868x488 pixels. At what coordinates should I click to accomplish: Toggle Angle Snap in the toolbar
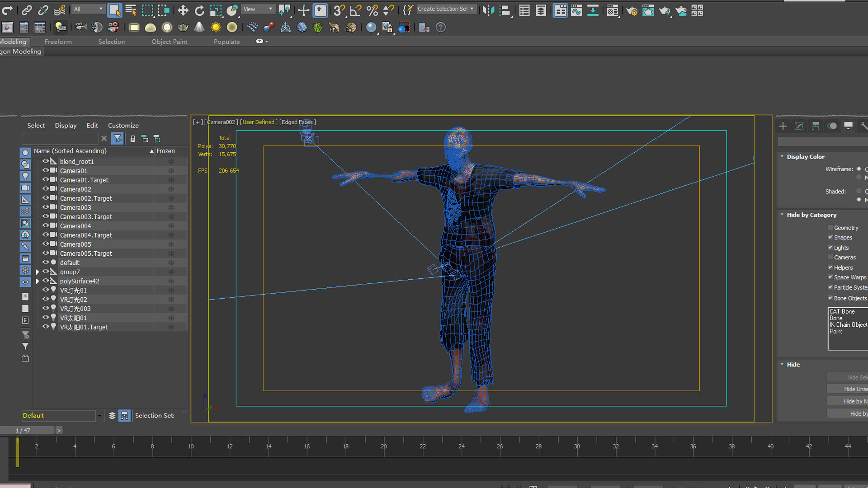coord(356,10)
